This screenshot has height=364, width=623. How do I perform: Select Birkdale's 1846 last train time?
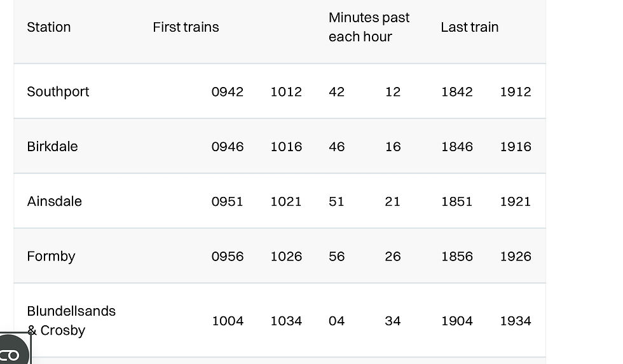tap(456, 147)
